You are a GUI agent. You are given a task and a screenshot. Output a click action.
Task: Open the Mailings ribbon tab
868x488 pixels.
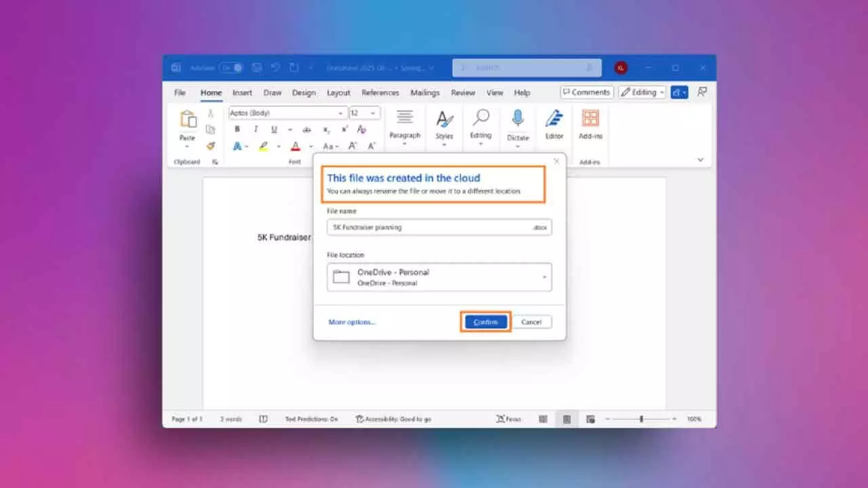coord(425,92)
